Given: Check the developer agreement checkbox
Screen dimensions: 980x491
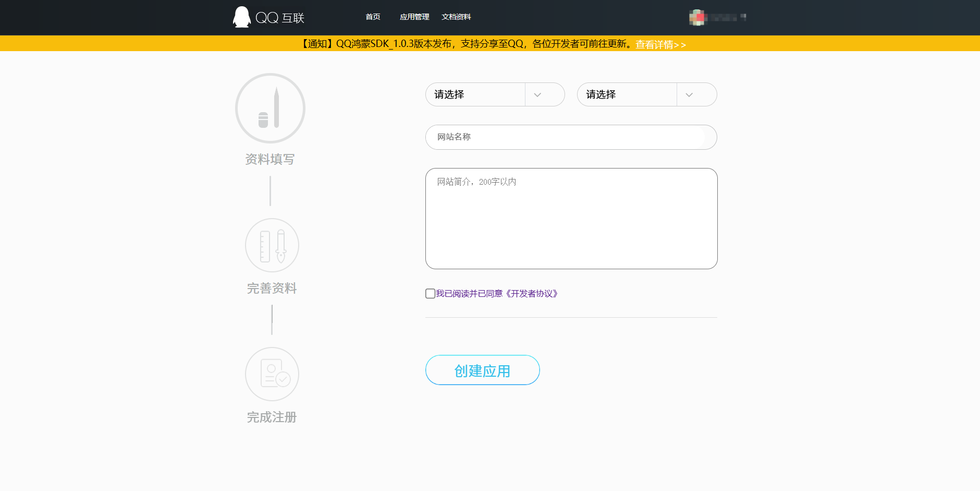Looking at the screenshot, I should [430, 294].
